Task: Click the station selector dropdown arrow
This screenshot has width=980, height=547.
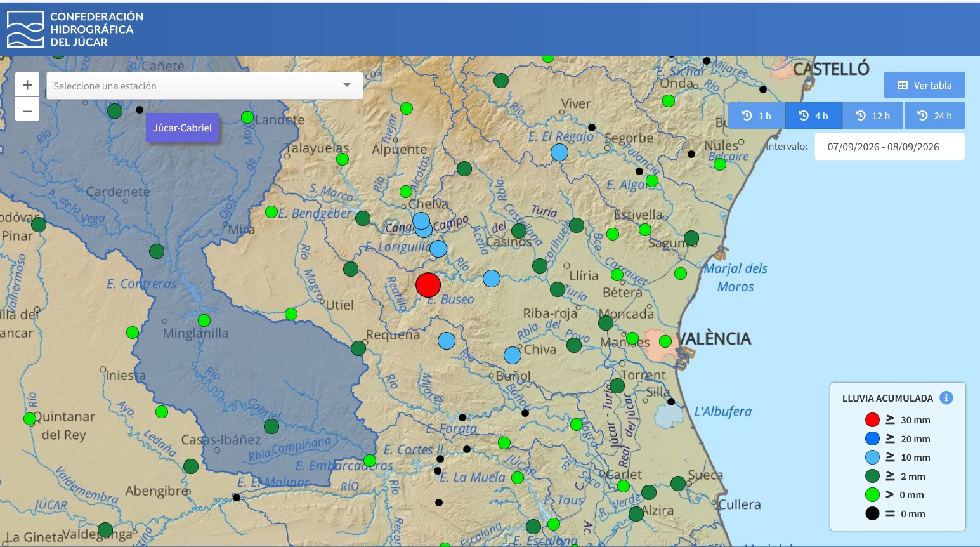Action: tap(347, 85)
